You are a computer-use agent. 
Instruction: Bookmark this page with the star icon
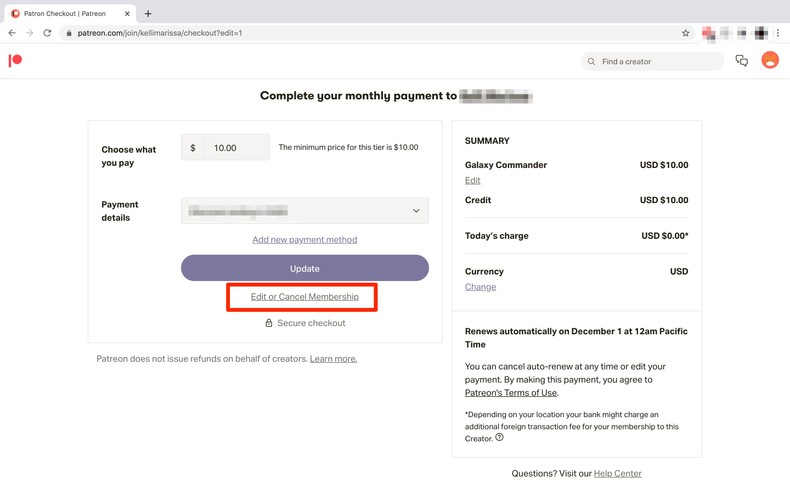pyautogui.click(x=686, y=33)
